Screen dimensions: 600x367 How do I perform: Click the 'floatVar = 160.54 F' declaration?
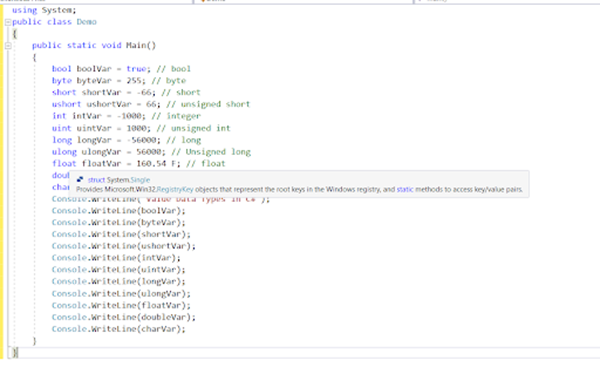click(128, 164)
